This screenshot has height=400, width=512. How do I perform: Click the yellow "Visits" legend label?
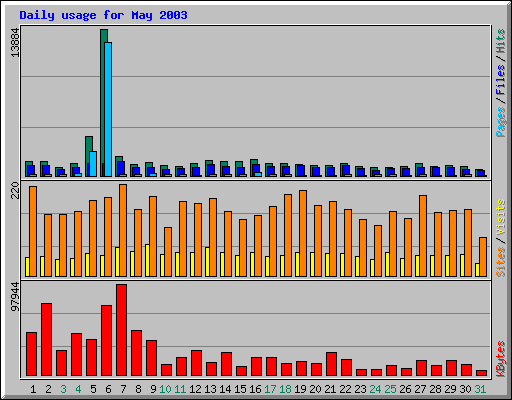click(500, 217)
